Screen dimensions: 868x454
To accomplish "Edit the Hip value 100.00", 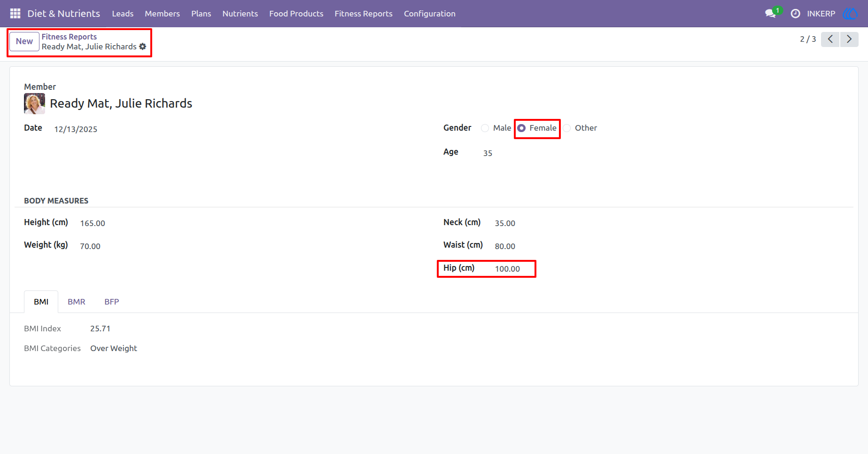I will tap(507, 269).
